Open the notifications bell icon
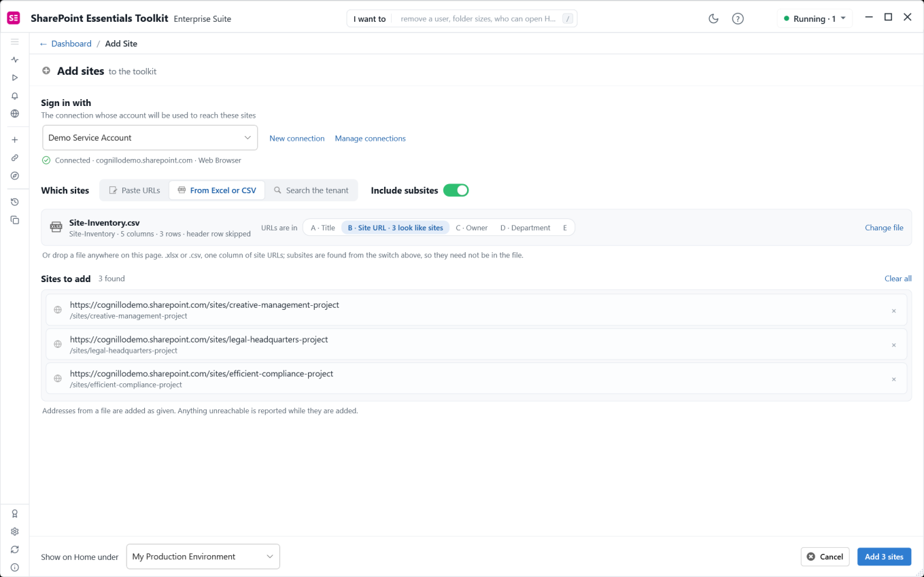 [14, 96]
